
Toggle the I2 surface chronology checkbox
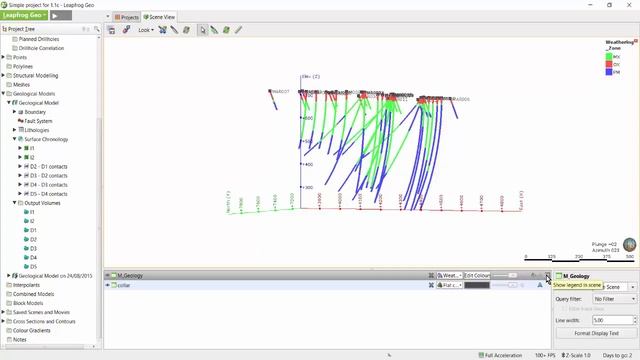[x=27, y=157]
